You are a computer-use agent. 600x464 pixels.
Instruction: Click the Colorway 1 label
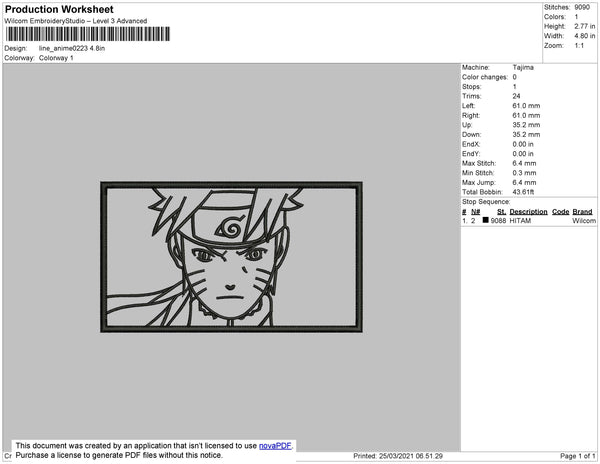tap(56, 58)
